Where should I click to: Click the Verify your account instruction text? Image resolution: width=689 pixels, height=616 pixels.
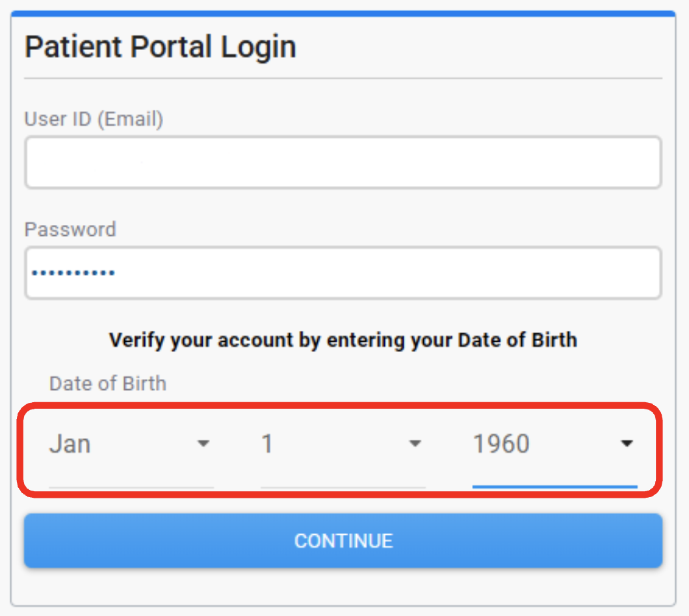343,340
